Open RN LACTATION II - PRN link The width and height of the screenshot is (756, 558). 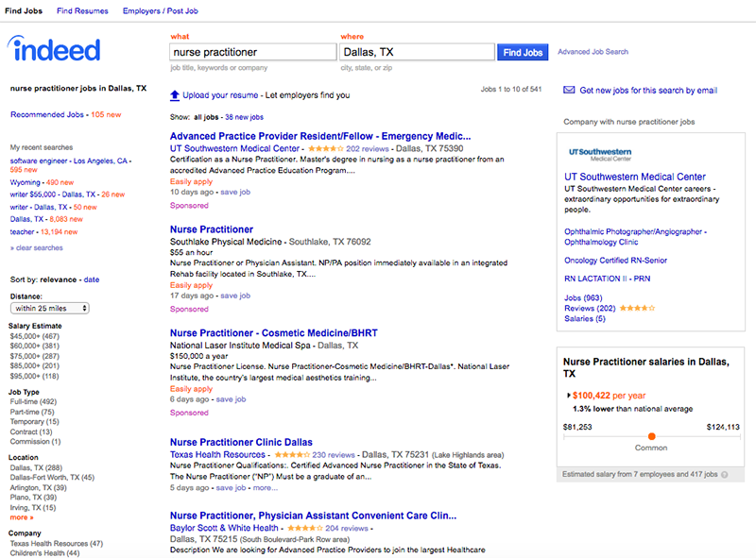tap(608, 279)
